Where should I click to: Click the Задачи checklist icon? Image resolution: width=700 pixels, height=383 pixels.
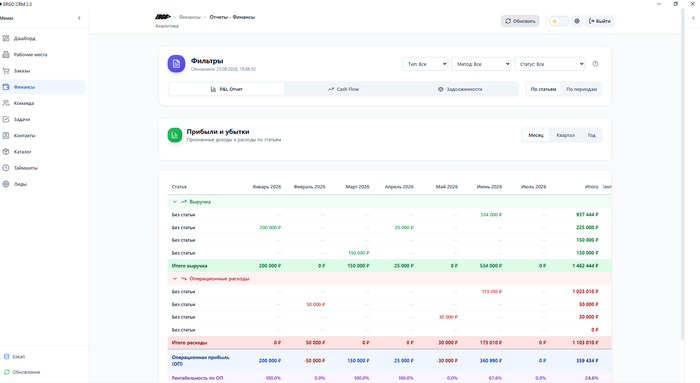coord(6,119)
